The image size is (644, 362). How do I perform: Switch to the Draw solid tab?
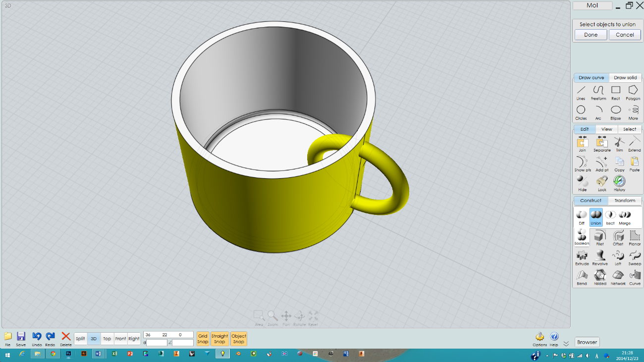point(626,78)
